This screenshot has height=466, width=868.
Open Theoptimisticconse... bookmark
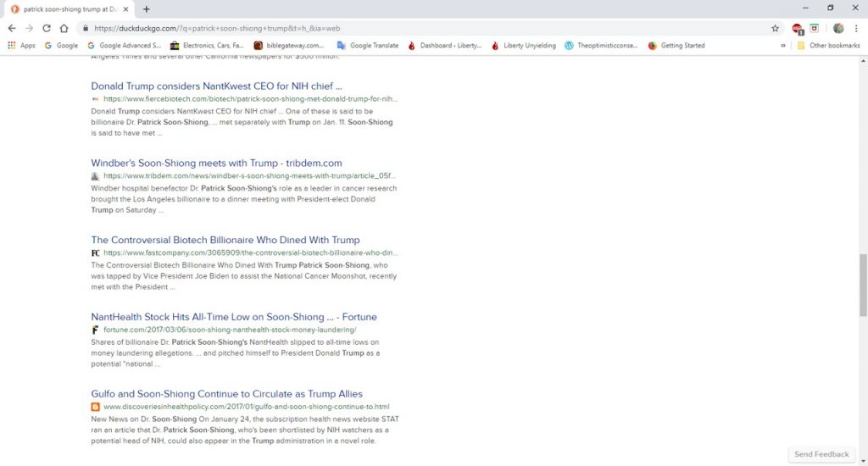click(601, 46)
